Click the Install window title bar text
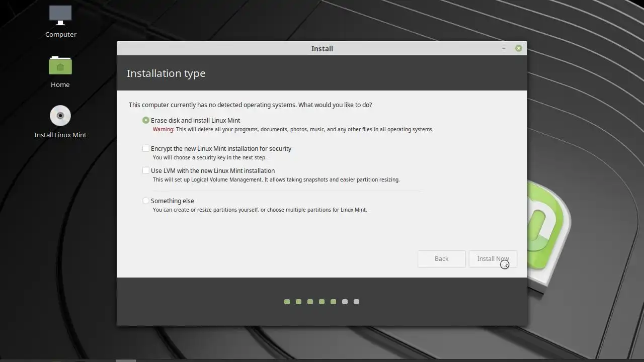Image resolution: width=644 pixels, height=362 pixels. [x=322, y=49]
